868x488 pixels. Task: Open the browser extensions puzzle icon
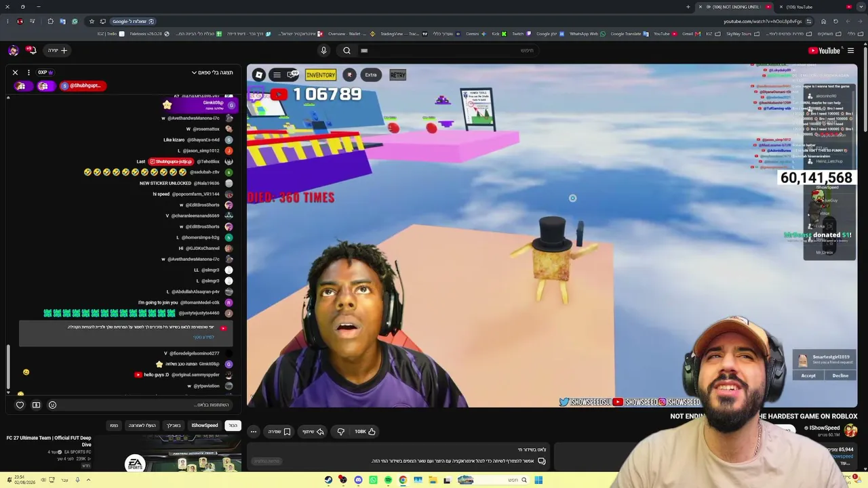[50, 21]
